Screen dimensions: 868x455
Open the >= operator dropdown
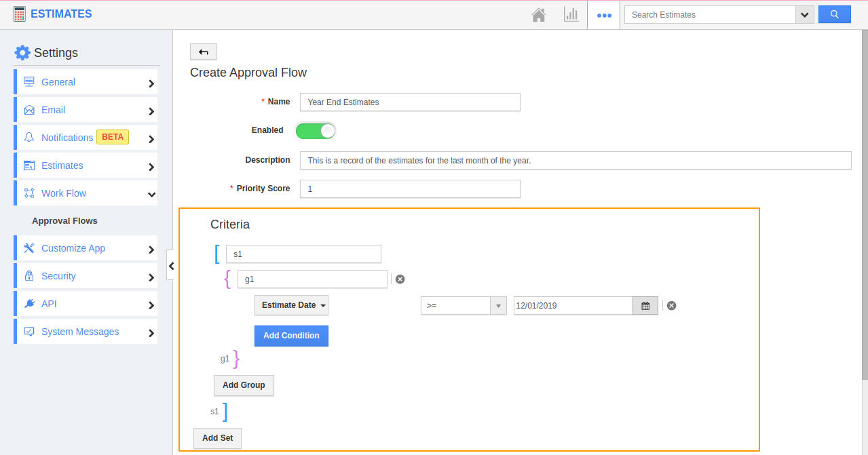pyautogui.click(x=463, y=306)
